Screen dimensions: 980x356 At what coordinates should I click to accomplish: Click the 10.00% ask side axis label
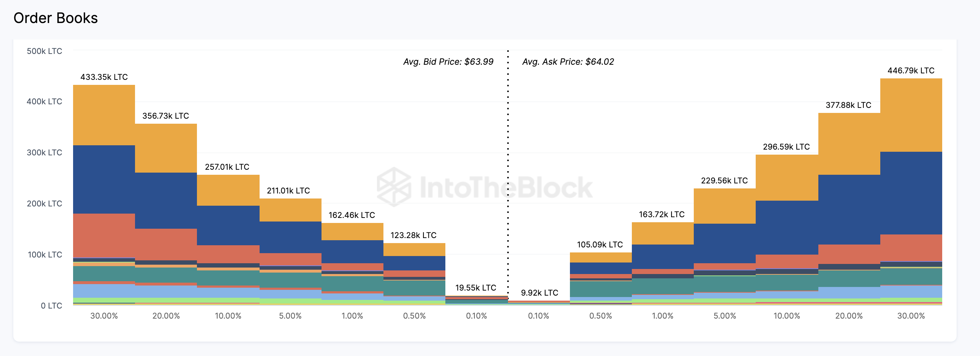(x=786, y=316)
